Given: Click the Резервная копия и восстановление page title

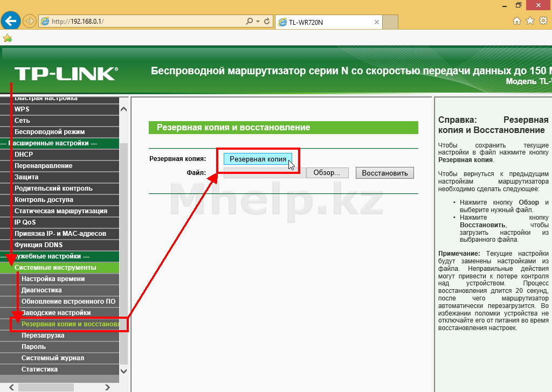Looking at the screenshot, I should pyautogui.click(x=233, y=127).
